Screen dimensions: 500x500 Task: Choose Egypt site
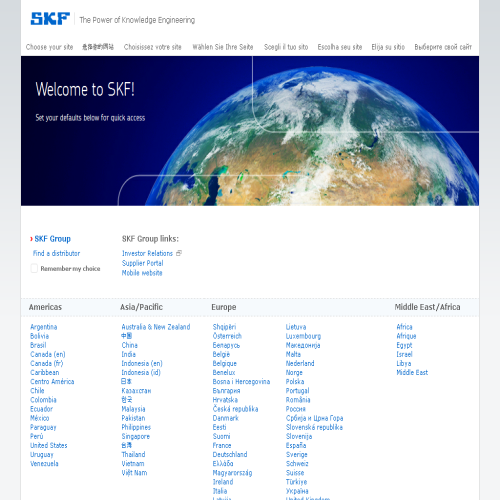coord(404,345)
